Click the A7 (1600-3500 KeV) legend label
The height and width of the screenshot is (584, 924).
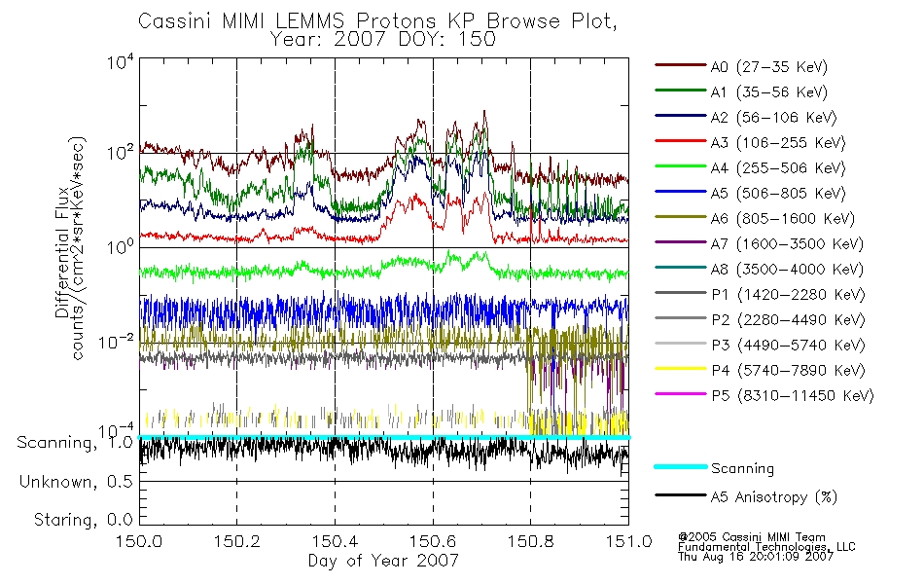click(x=787, y=244)
